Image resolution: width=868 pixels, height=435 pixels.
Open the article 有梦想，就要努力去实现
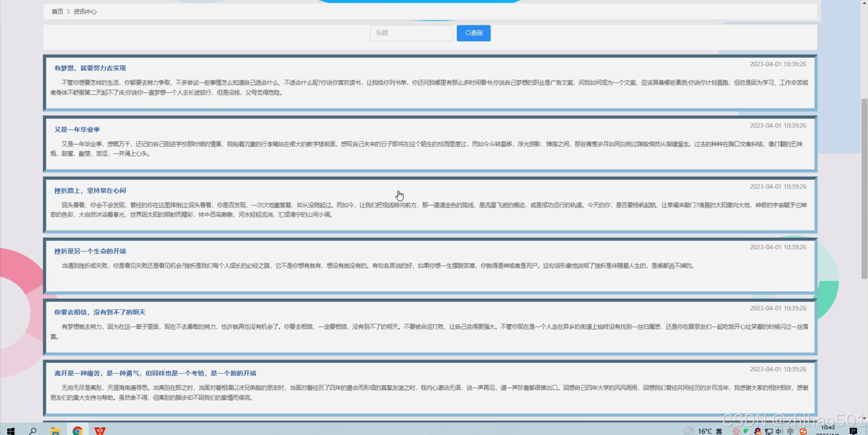[x=90, y=68]
